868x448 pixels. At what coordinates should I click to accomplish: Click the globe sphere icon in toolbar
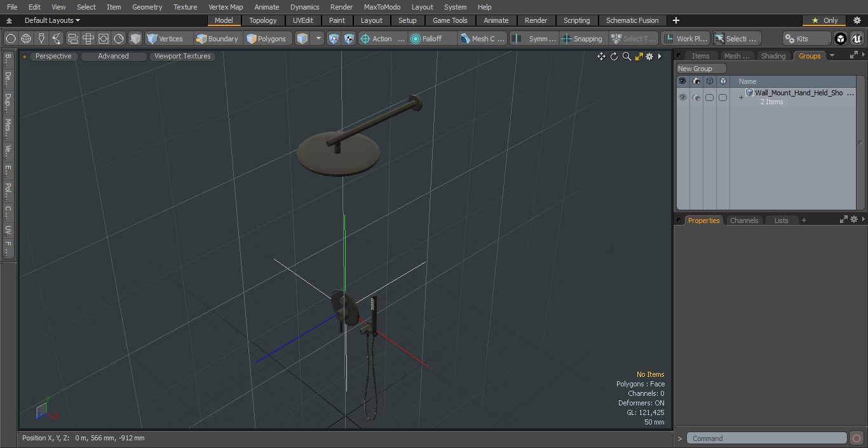(26, 39)
